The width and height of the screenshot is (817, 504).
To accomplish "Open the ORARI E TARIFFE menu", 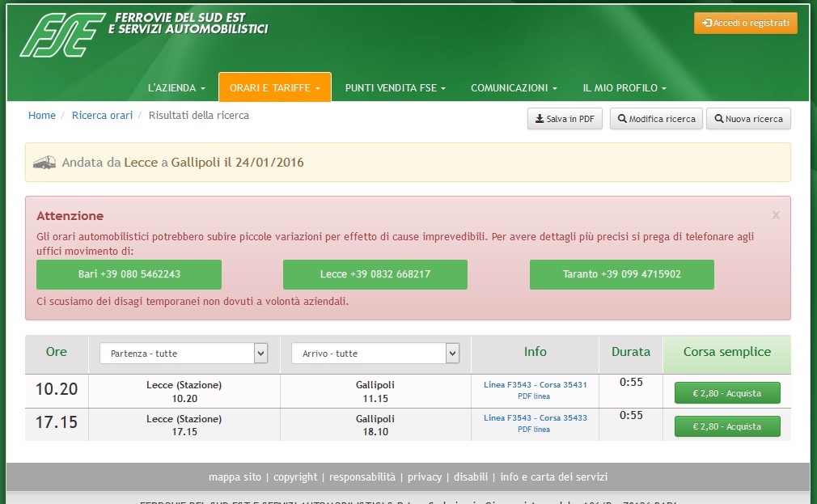I will pos(274,87).
